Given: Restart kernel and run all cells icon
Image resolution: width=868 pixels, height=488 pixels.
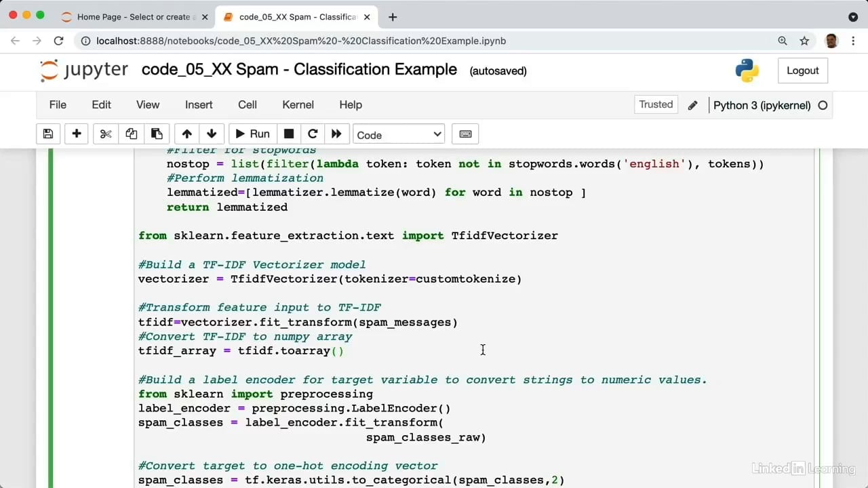Looking at the screenshot, I should tap(336, 134).
